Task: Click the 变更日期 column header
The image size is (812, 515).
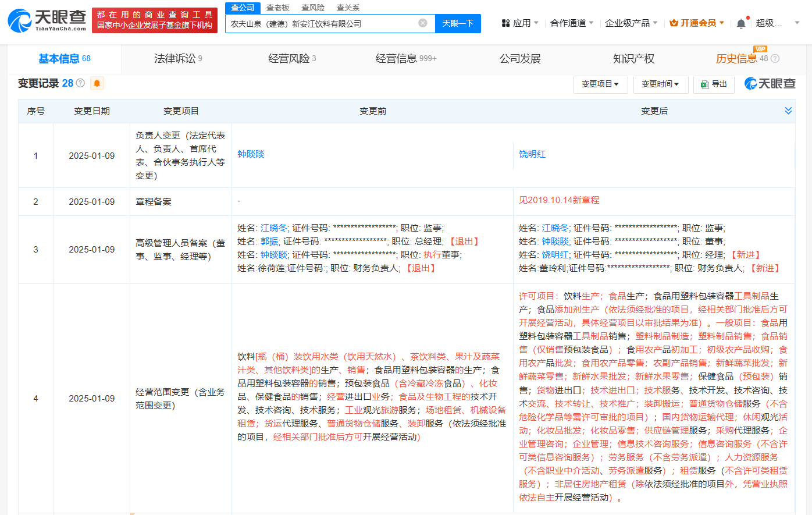Action: click(92, 111)
